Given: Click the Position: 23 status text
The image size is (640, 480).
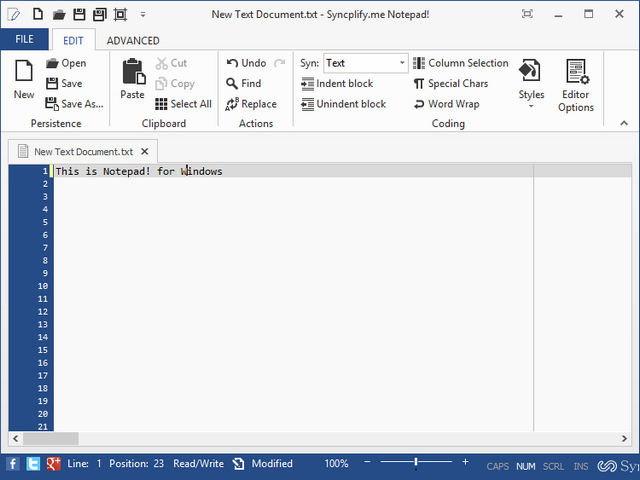Looking at the screenshot, I should (136, 464).
